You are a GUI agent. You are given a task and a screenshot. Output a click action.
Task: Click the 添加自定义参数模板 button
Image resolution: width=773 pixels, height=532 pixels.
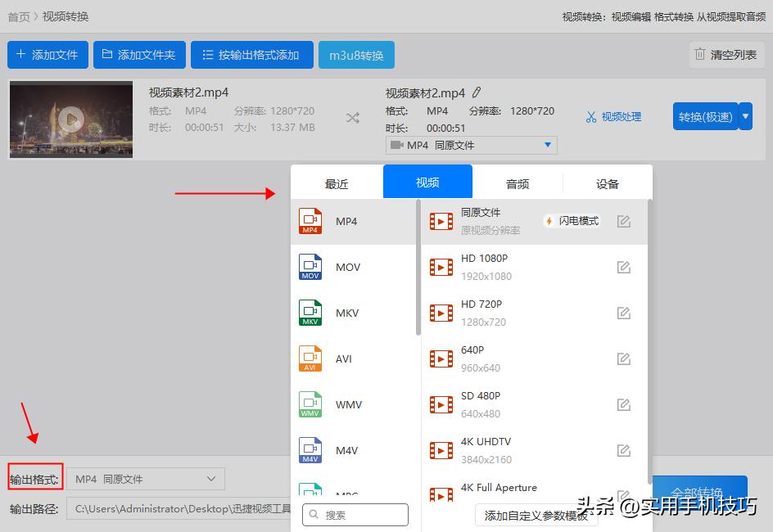536,516
